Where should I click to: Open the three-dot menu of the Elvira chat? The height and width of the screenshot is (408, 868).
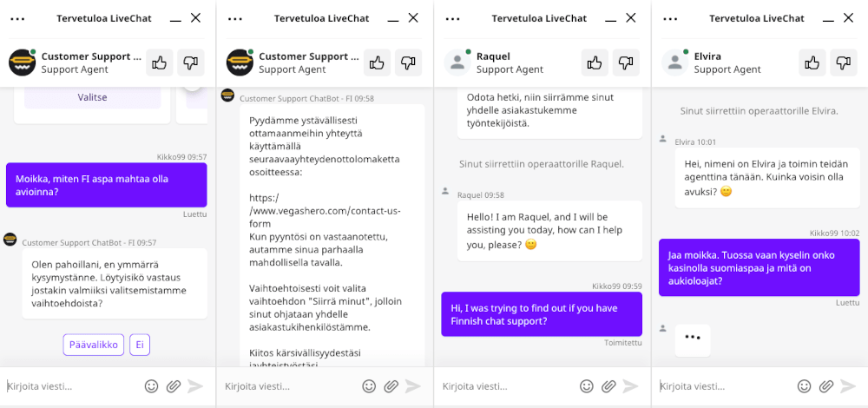click(x=670, y=18)
